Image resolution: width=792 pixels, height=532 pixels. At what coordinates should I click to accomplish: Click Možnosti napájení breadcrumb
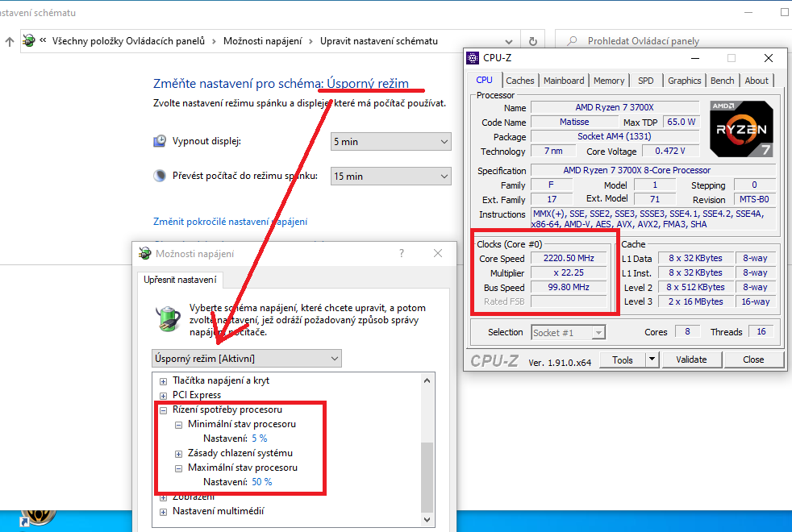click(x=263, y=41)
